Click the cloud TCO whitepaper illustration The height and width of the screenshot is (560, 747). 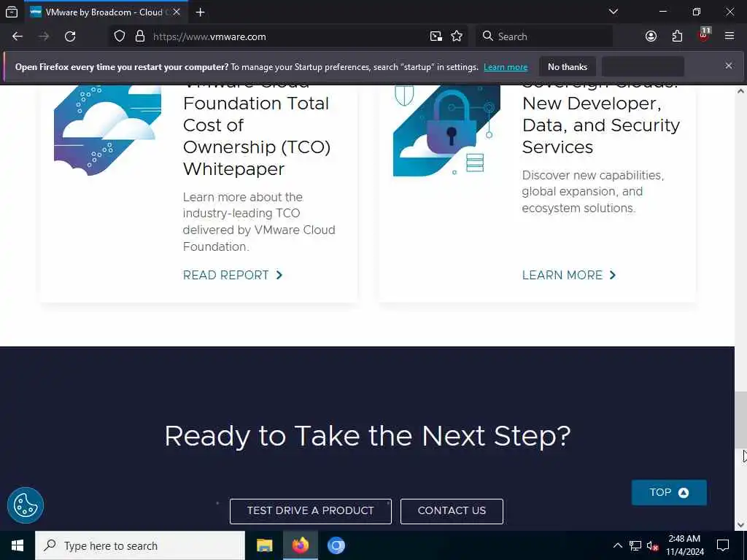(x=108, y=131)
